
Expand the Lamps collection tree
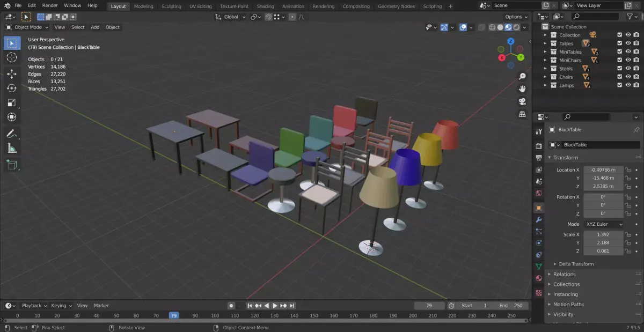point(545,85)
